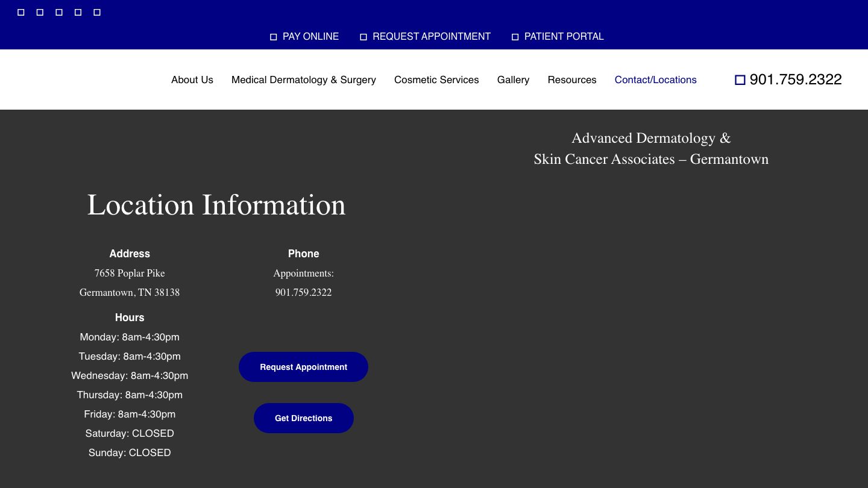This screenshot has height=488, width=868.
Task: Open the Cosmetic Services menu
Action: pos(436,80)
